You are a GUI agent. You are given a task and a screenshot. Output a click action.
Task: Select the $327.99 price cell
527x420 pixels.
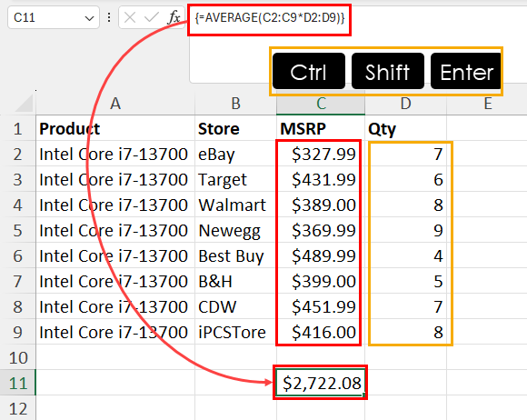[x=321, y=155]
